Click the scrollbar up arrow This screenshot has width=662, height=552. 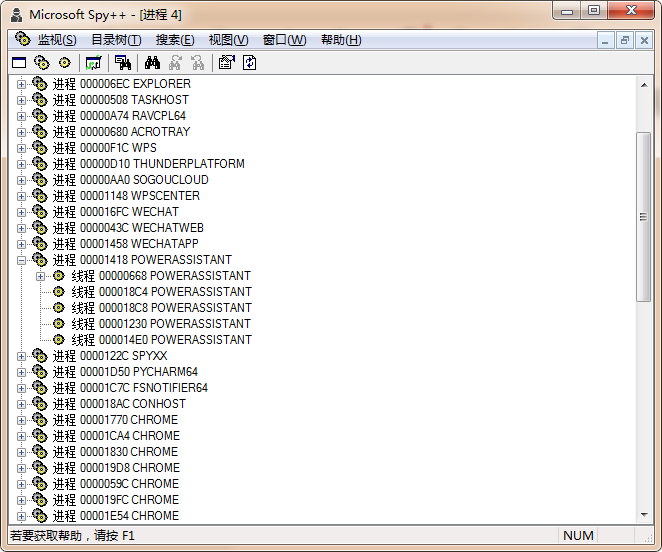point(644,85)
